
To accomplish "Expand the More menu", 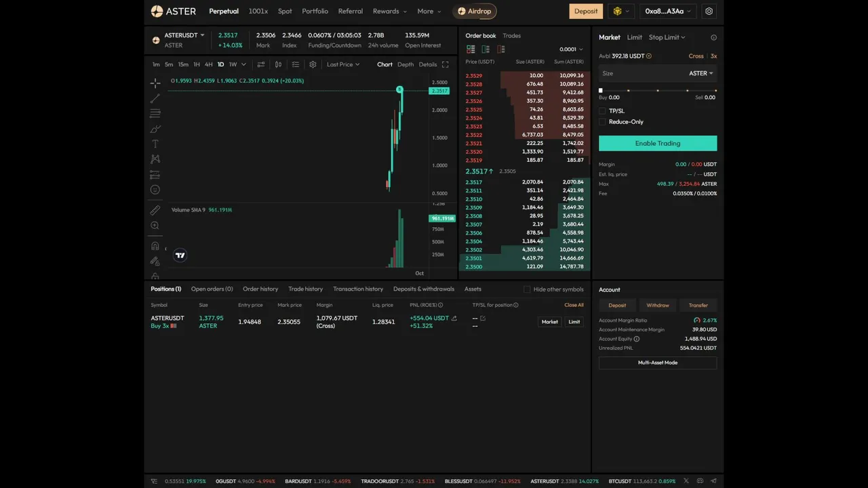I will coord(429,11).
